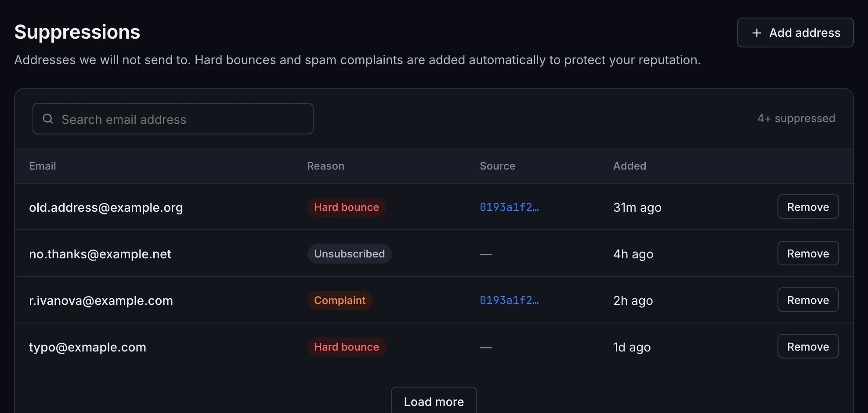
Task: Focus the Search email address field
Action: click(173, 119)
